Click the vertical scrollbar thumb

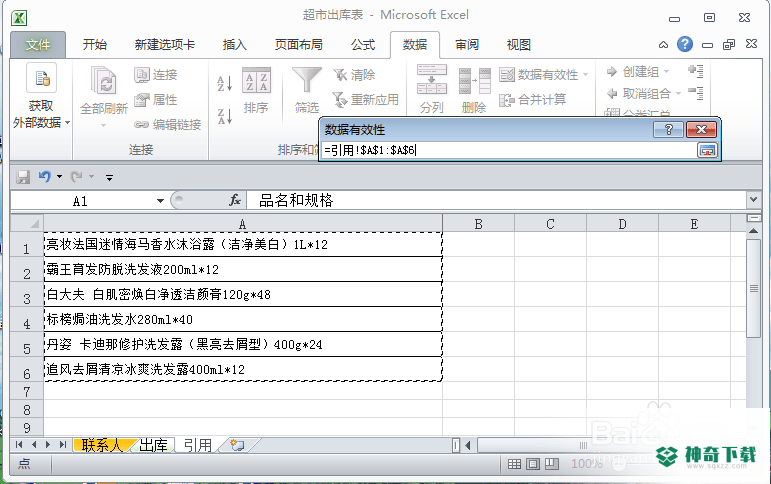pos(753,288)
